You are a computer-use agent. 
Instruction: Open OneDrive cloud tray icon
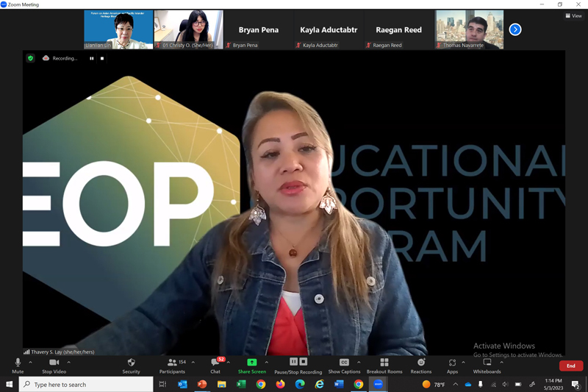468,384
